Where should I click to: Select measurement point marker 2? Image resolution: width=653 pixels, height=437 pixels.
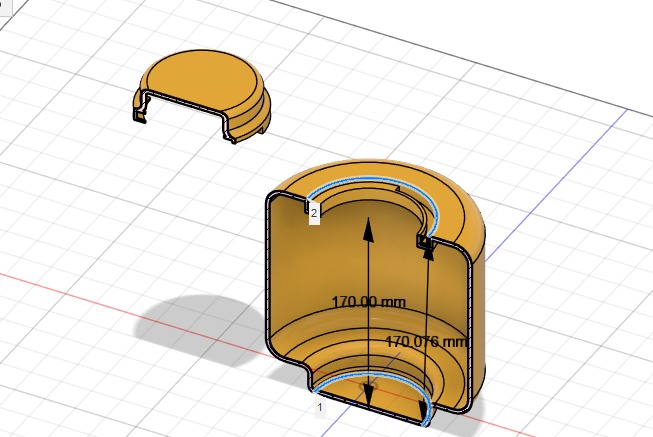[314, 213]
